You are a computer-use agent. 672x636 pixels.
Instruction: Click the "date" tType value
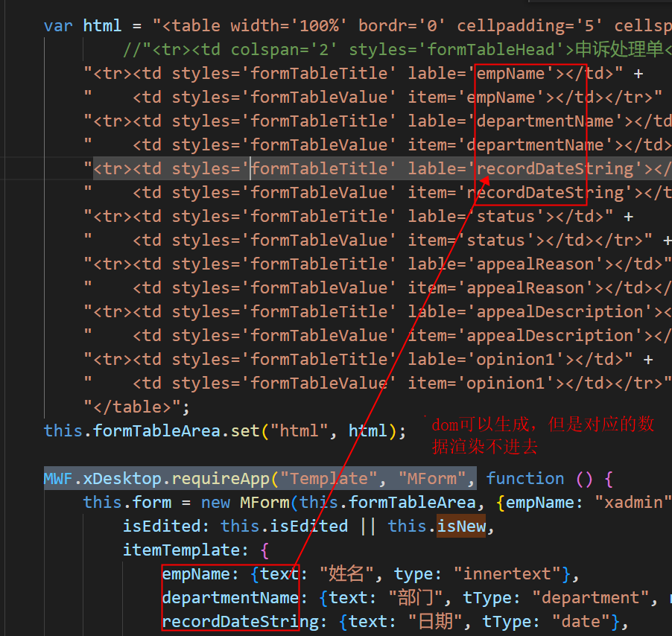581,621
